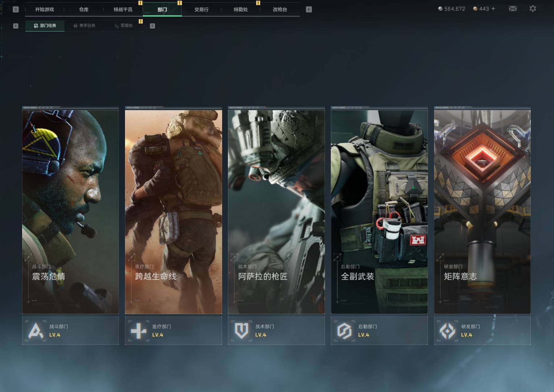554x392 pixels.
Task: Click the Q key hint icon
Action: click(x=16, y=9)
